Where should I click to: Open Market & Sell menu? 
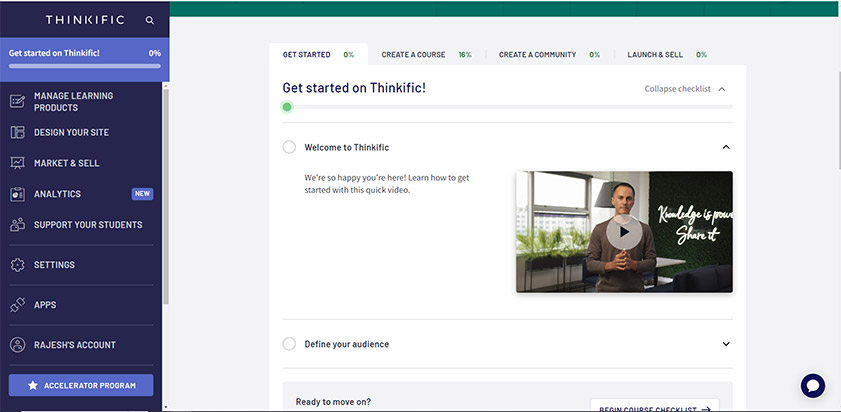pos(81,163)
